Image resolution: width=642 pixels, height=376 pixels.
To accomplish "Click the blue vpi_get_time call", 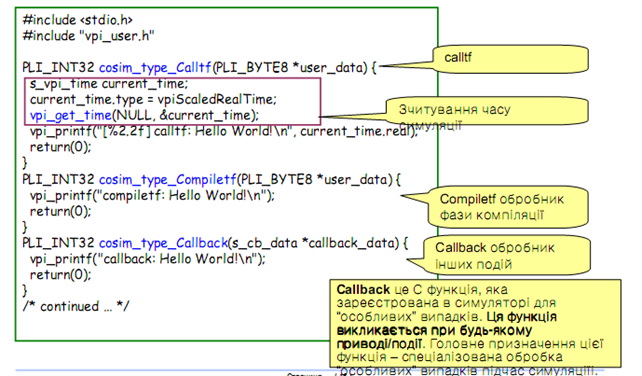I will tap(70, 116).
